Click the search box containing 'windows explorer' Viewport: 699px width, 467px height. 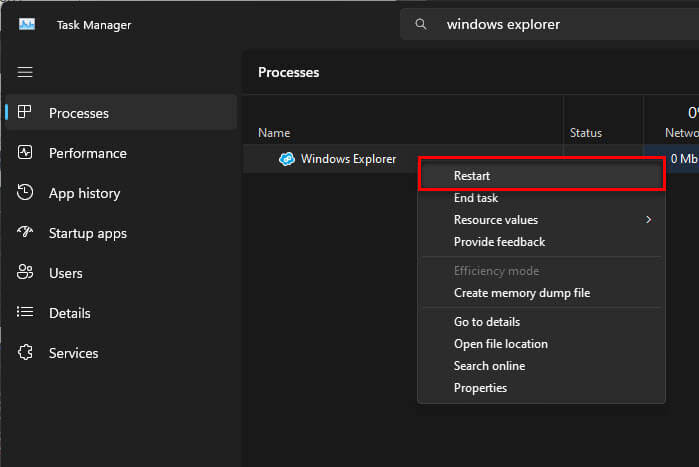point(549,24)
